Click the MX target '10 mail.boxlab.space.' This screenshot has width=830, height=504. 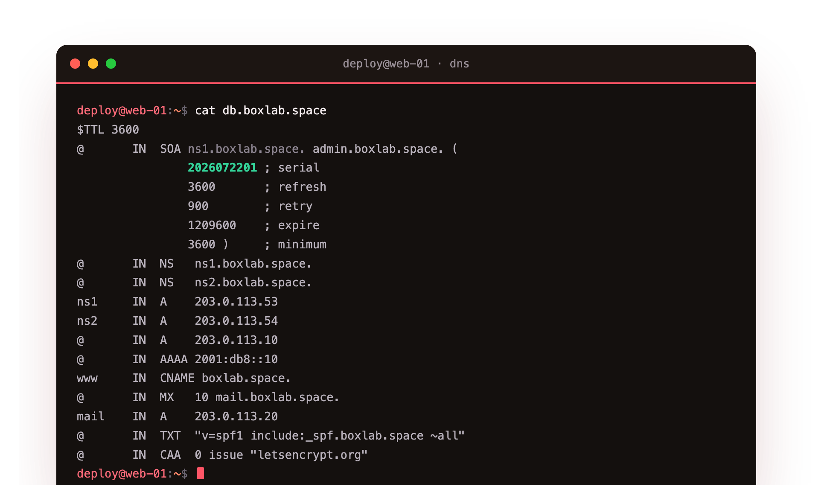pos(267,397)
